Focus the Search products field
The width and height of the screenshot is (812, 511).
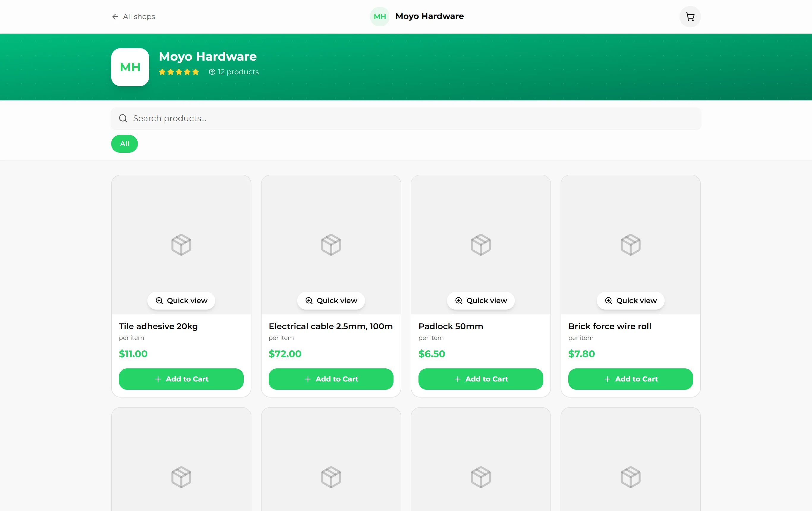click(406, 118)
